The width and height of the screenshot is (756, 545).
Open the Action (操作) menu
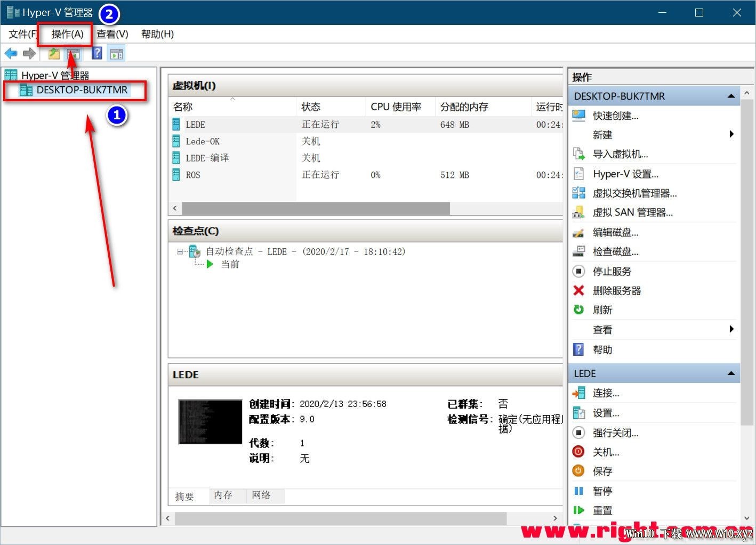(x=67, y=34)
